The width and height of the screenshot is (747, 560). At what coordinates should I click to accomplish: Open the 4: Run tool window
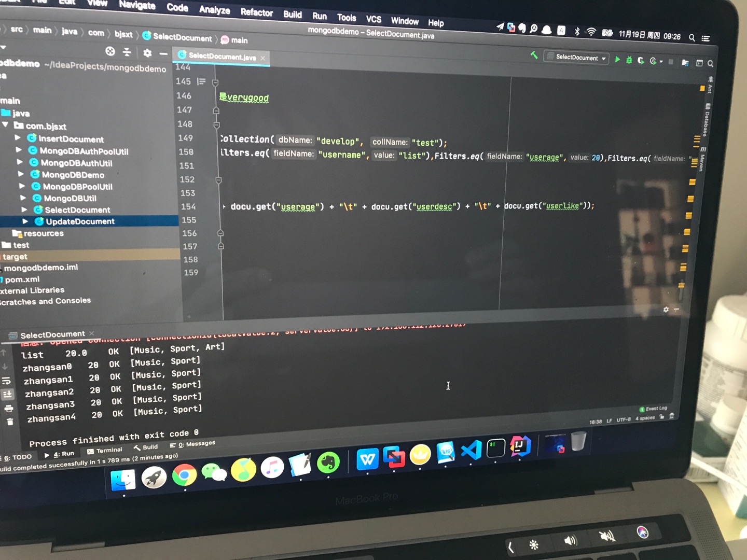tap(59, 454)
